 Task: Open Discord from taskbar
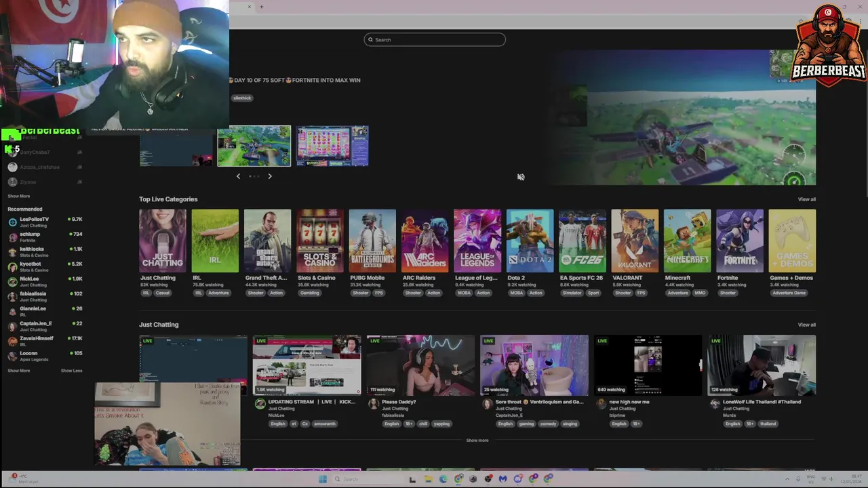(518, 479)
